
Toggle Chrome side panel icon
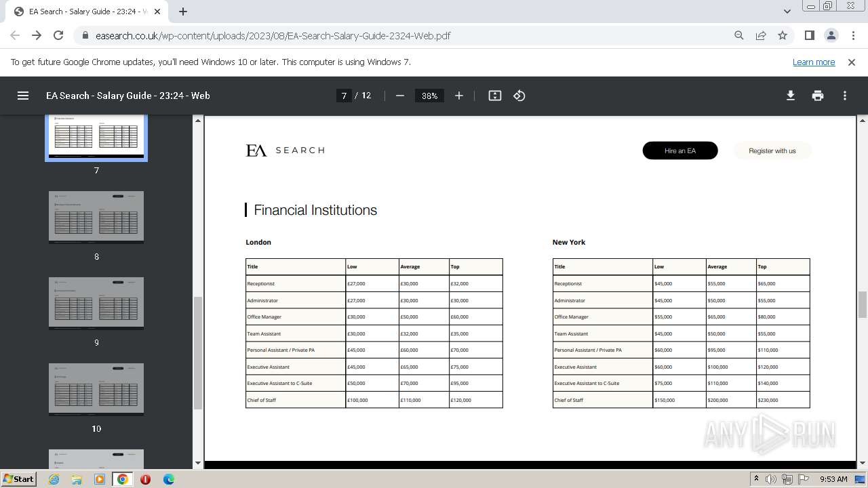(810, 35)
